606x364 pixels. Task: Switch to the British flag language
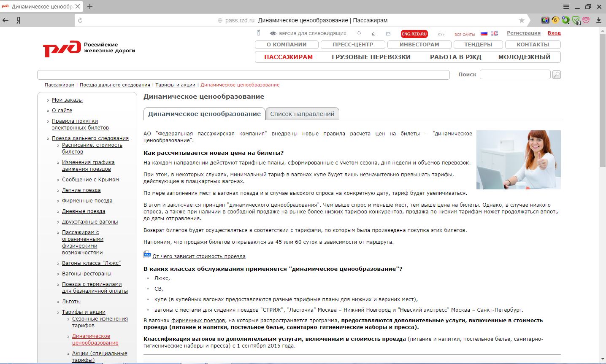[x=494, y=33]
